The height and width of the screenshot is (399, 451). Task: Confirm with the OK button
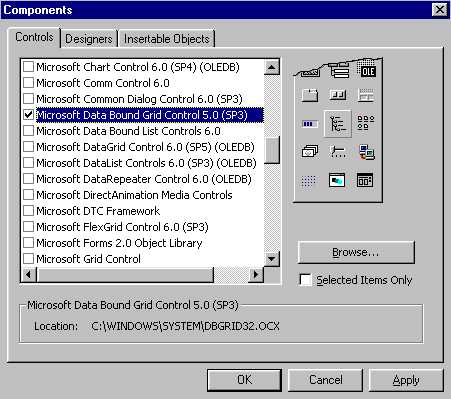pyautogui.click(x=244, y=380)
